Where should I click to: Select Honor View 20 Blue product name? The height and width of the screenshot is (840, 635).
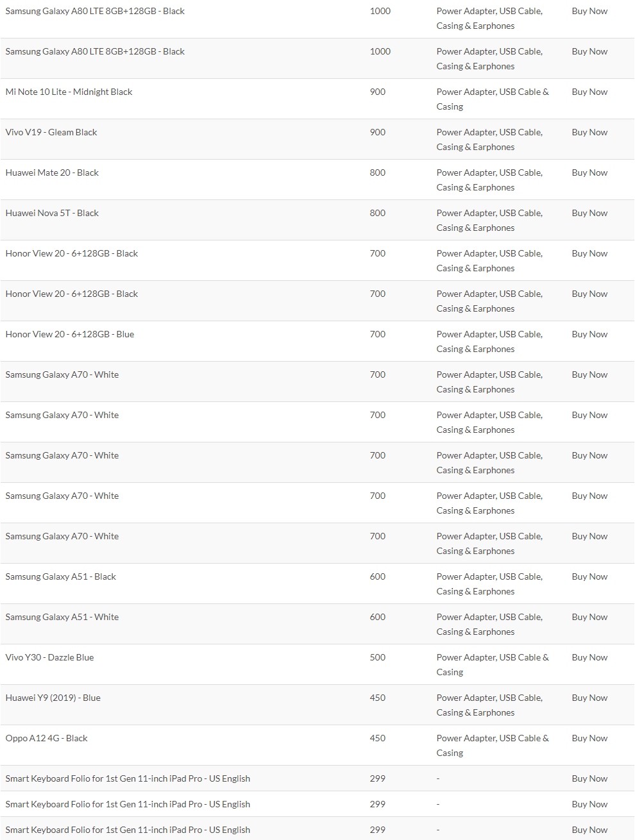[70, 334]
